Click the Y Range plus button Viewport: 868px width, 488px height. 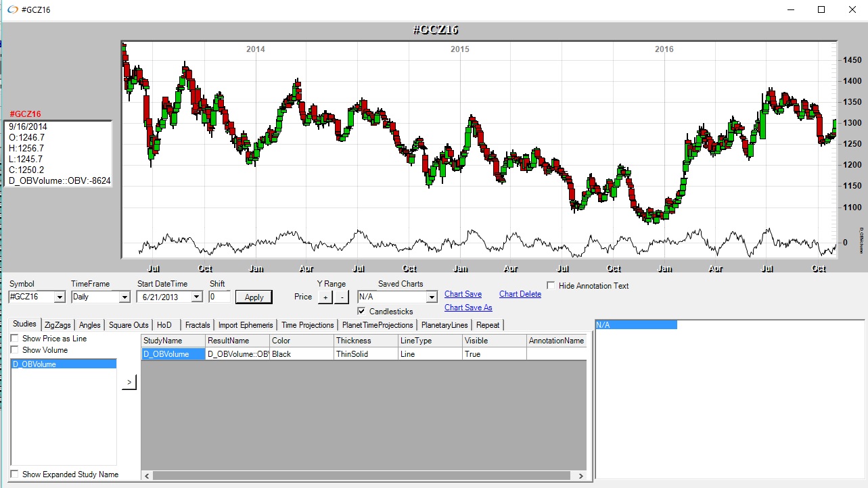pos(325,297)
